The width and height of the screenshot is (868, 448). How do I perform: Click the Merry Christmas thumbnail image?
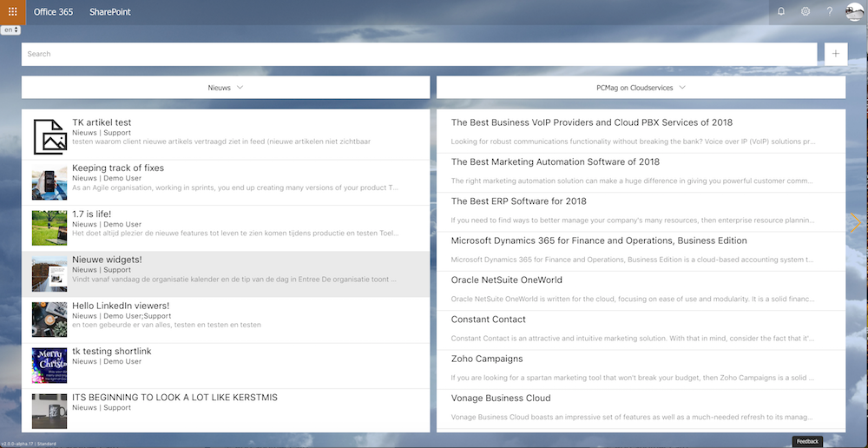click(x=49, y=366)
